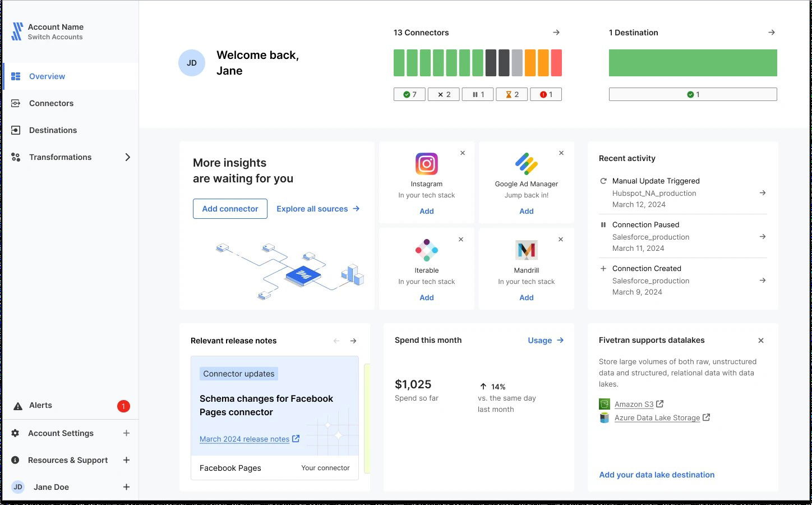Viewport: 812px width, 505px height.
Task: Click the Google Ad Manager connector icon
Action: pyautogui.click(x=526, y=164)
